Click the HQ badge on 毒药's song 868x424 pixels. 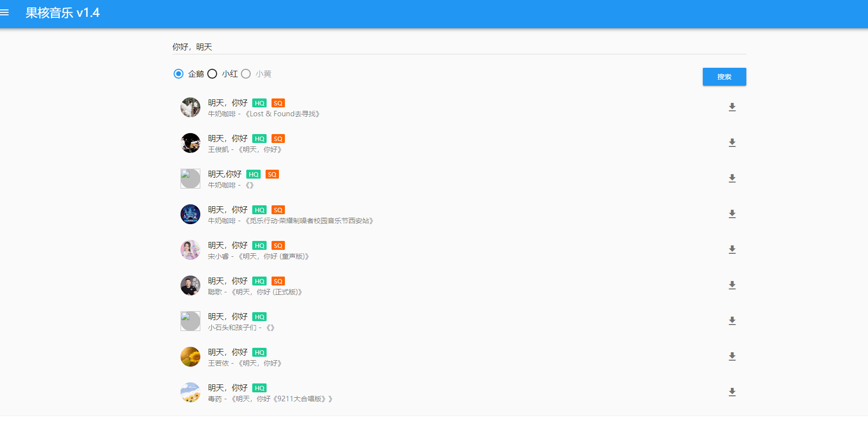point(259,388)
